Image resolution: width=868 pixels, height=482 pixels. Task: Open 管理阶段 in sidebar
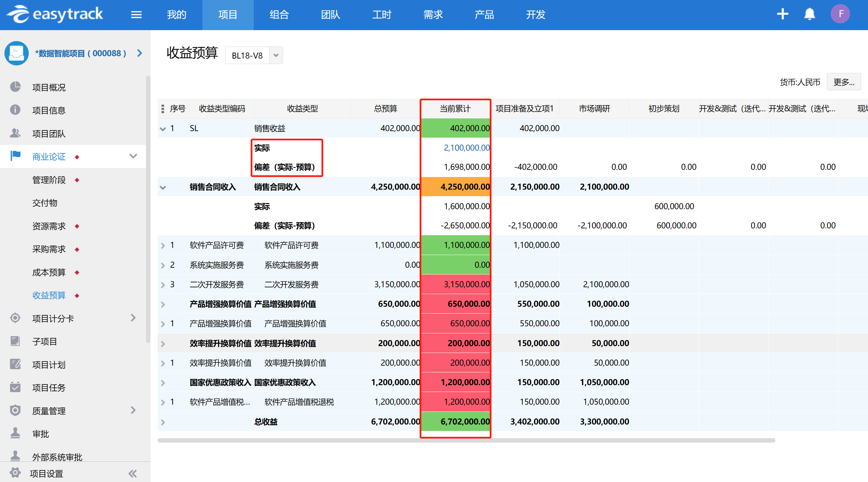click(49, 180)
